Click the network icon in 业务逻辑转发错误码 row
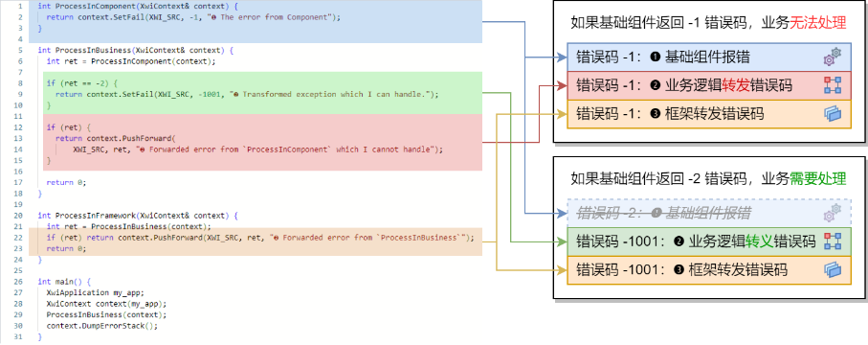868x345 pixels. pyautogui.click(x=832, y=85)
